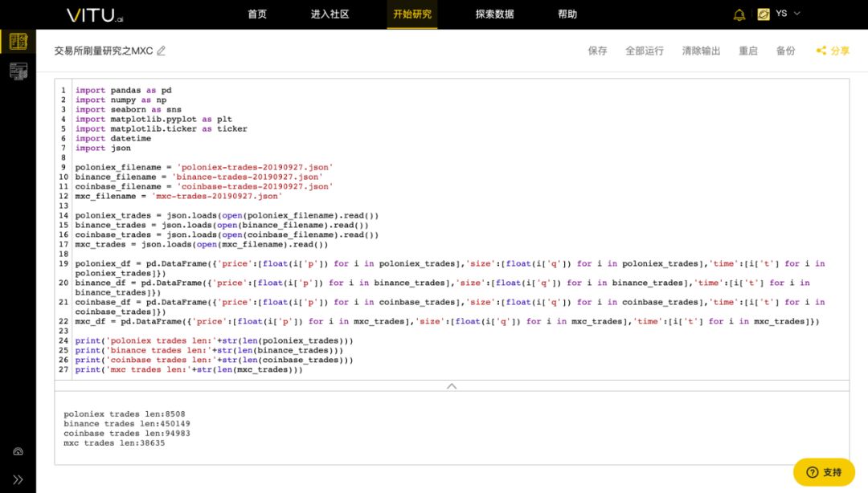Click line 3 'import seaborn as sns'
This screenshot has height=493, width=868.
(x=129, y=109)
